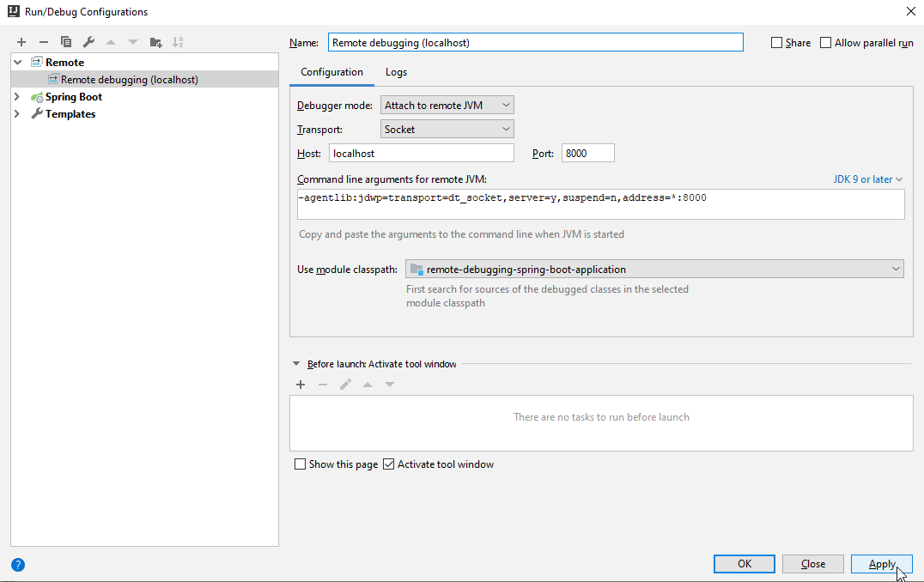Remove the selected run configuration
Viewport: 924px width, 582px height.
click(x=44, y=42)
